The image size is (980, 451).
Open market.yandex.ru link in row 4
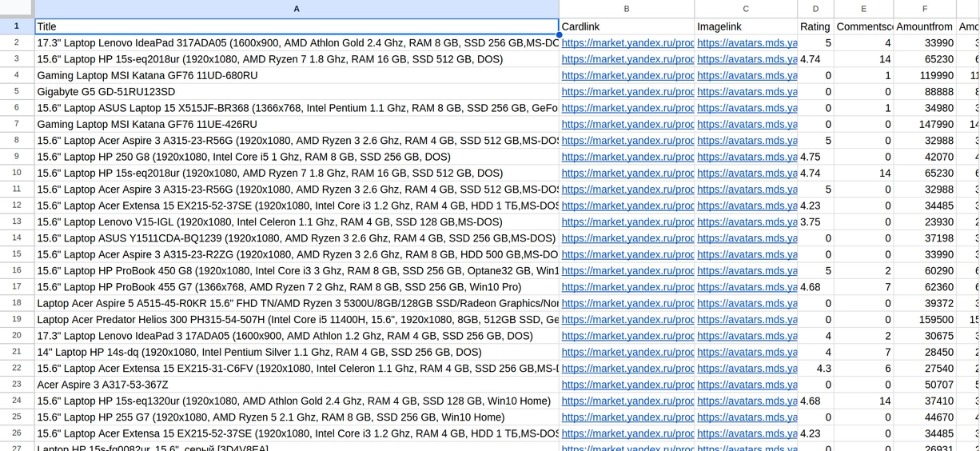(x=627, y=75)
